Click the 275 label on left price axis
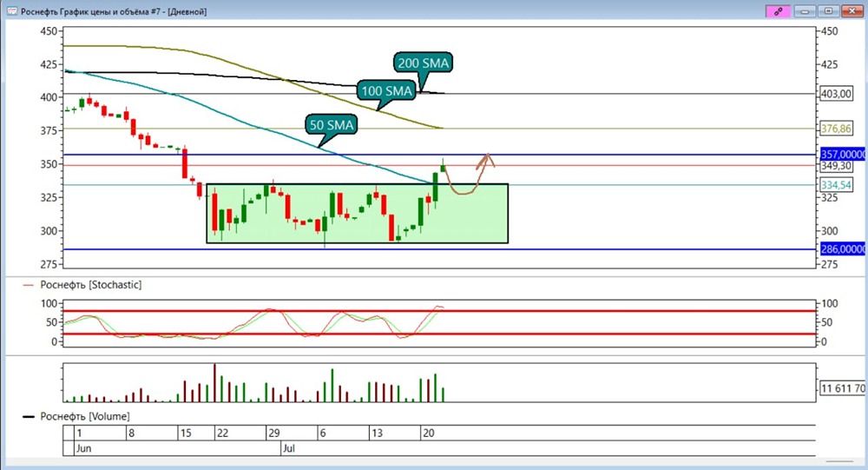 (49, 264)
